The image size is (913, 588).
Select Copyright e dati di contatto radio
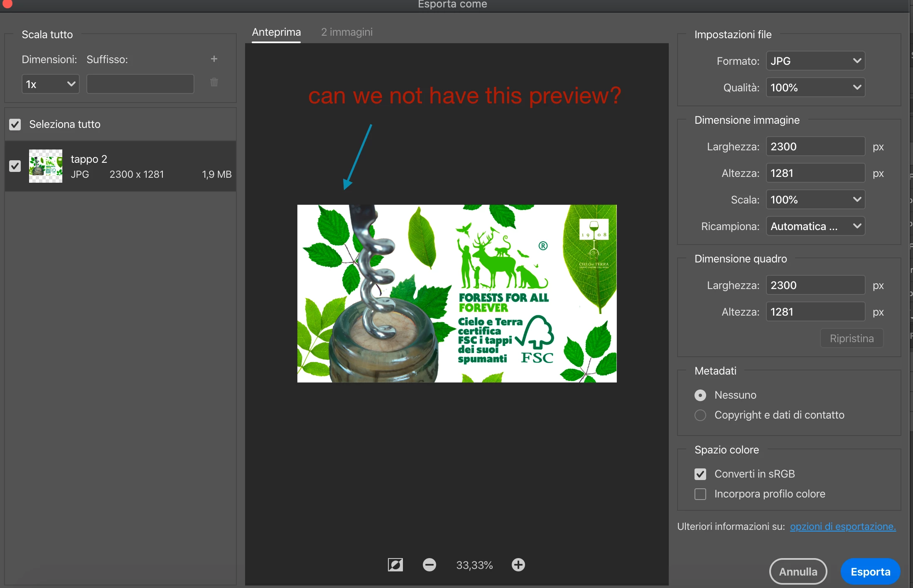[x=700, y=415]
